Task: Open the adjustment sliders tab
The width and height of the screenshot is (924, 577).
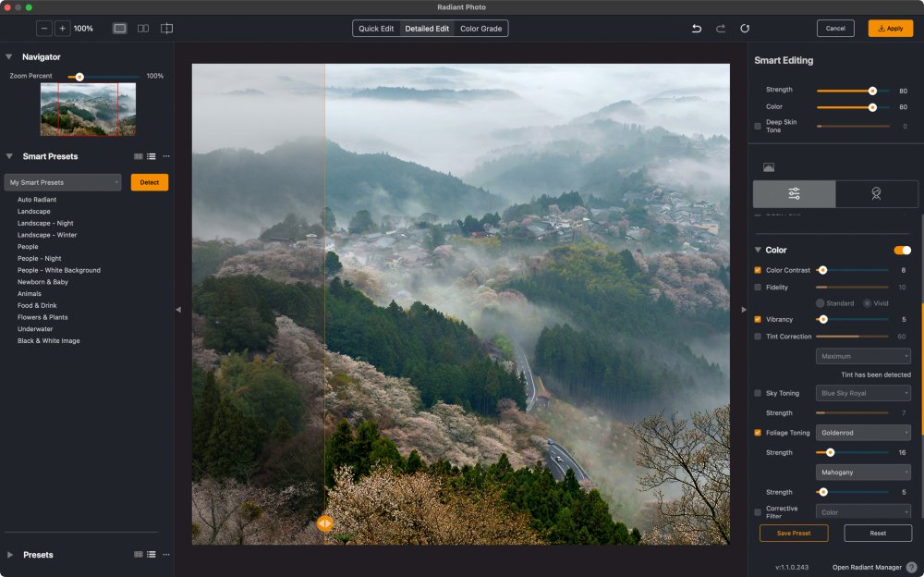Action: tap(795, 193)
